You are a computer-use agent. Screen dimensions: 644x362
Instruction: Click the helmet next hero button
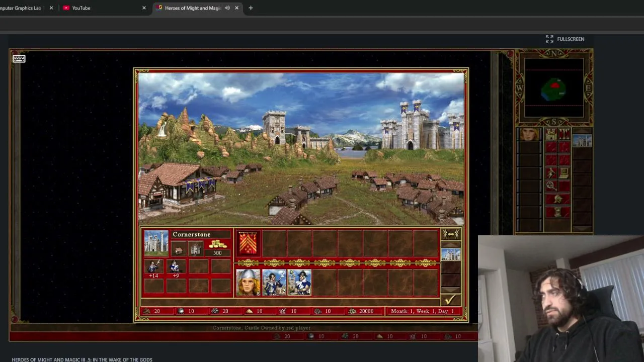pyautogui.click(x=557, y=199)
